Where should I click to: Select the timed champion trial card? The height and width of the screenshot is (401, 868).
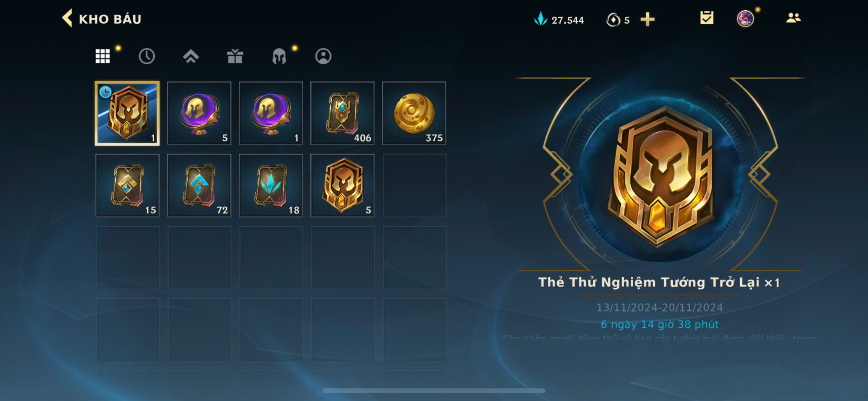(x=127, y=113)
